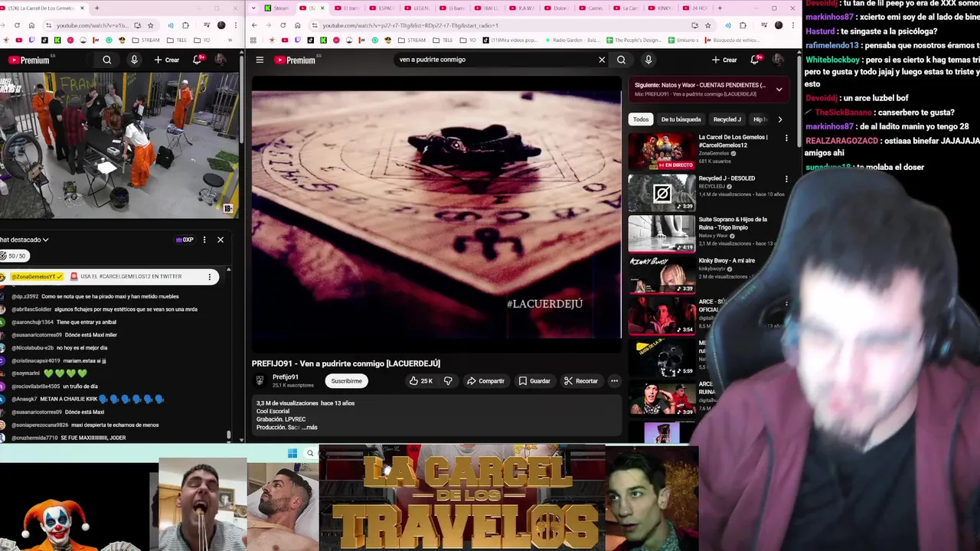Open Trigo limpio video from Natos y Waor
980x551 pixels.
click(661, 233)
